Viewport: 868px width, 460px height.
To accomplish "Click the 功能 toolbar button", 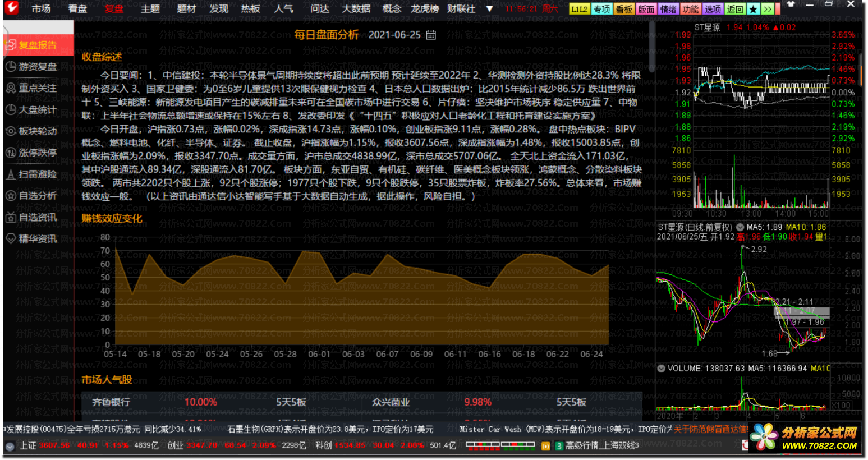I will [691, 9].
